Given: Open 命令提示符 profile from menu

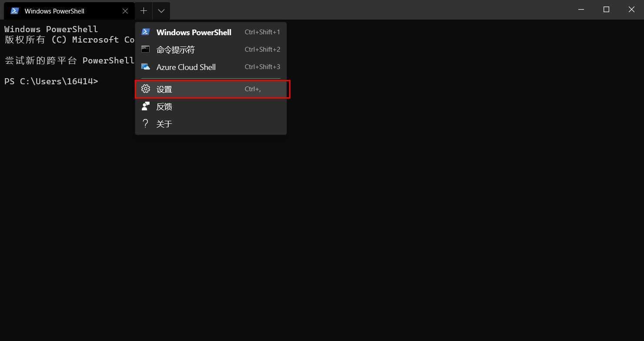Looking at the screenshot, I should 211,50.
